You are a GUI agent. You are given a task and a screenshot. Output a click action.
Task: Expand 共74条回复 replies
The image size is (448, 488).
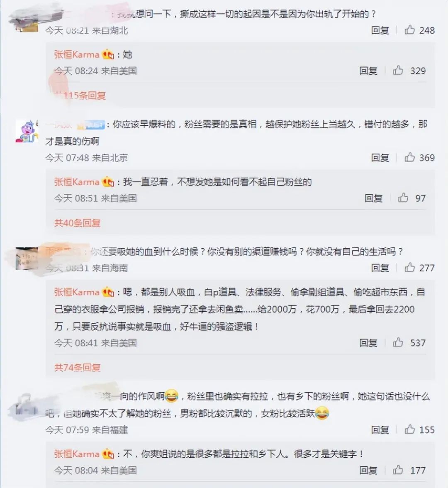[78, 368]
